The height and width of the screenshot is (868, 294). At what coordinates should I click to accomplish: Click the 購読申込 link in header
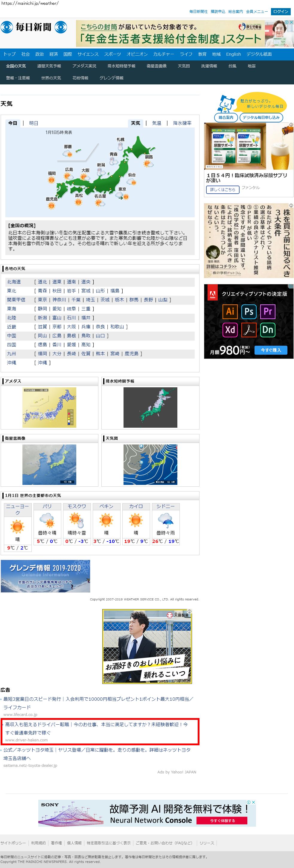218,11
